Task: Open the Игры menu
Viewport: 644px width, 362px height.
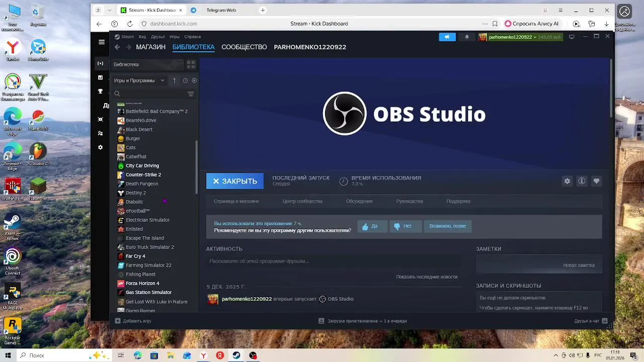Action: point(175,37)
